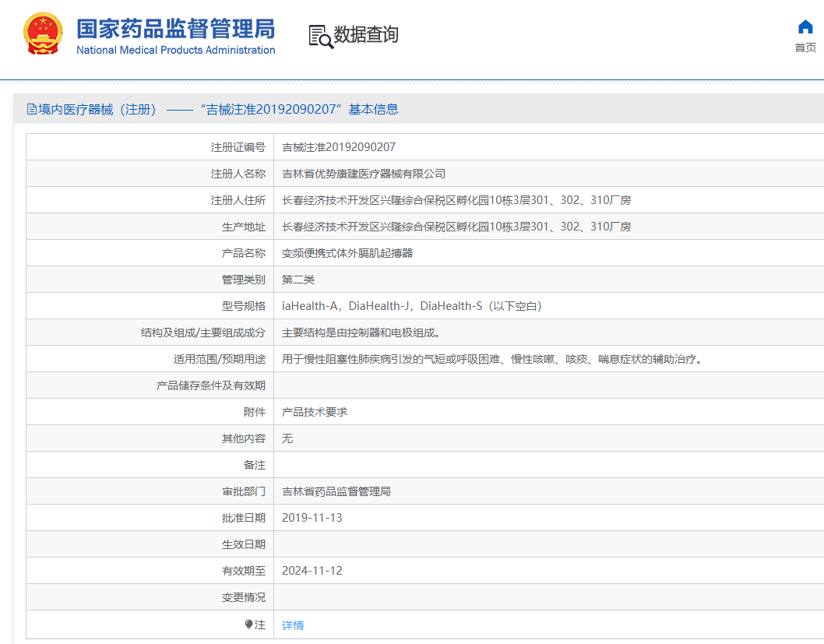Click the 注册人住所 address value
This screenshot has height=644, width=824.
coord(456,200)
